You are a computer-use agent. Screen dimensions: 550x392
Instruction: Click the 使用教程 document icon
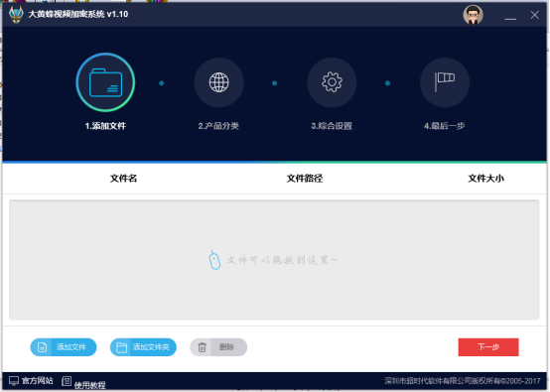tap(67, 381)
